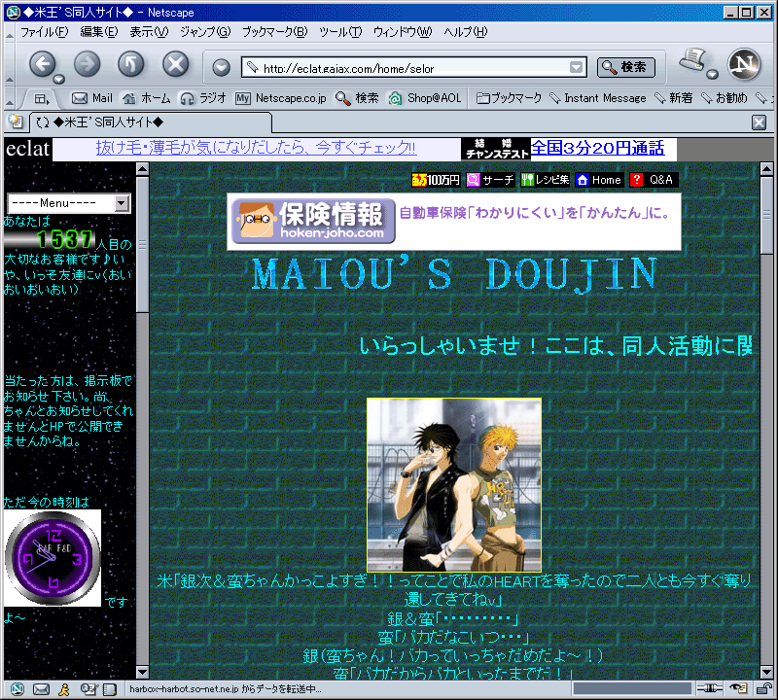Click the ホーム home toolbar item
The height and width of the screenshot is (700, 778).
point(147,98)
